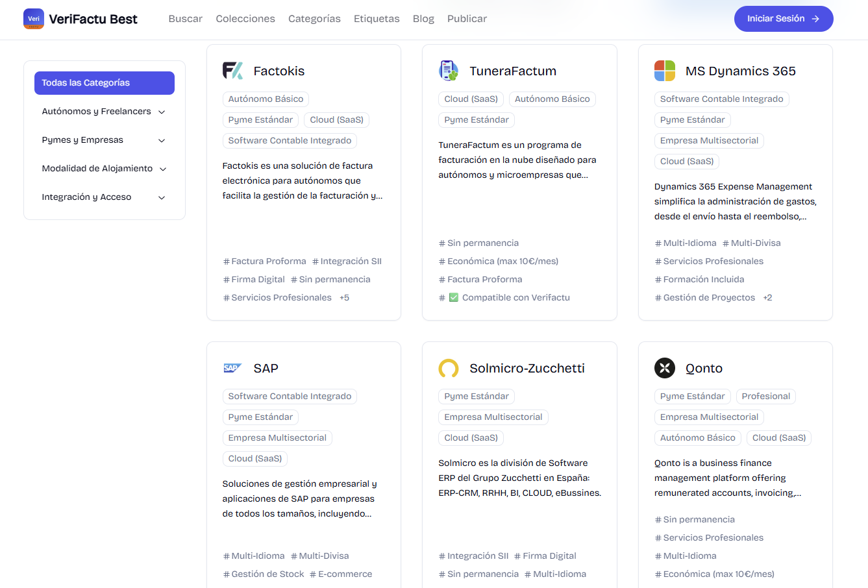Open the MS Dynamics 365 title link
The height and width of the screenshot is (588, 868).
(741, 71)
